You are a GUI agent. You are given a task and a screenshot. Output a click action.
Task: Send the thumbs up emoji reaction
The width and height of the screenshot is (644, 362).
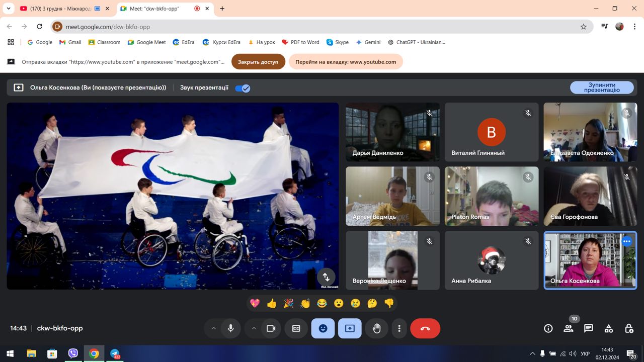point(272,303)
